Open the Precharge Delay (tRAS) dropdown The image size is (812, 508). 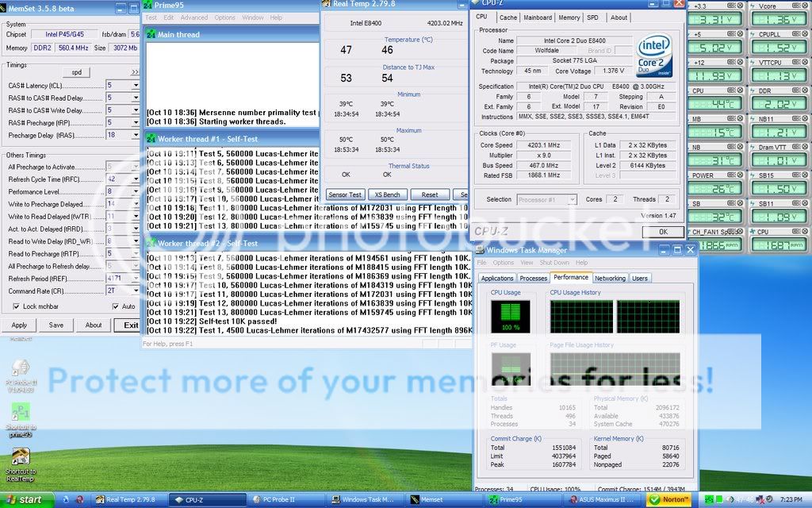pos(135,135)
